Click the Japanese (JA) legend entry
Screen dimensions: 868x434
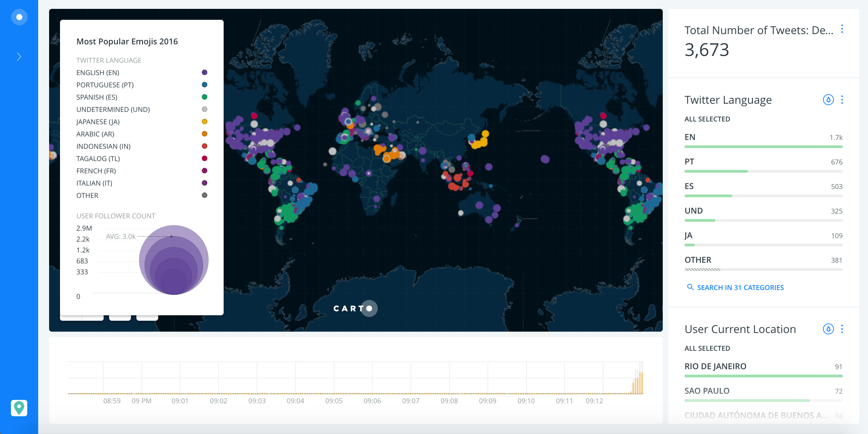(x=98, y=122)
